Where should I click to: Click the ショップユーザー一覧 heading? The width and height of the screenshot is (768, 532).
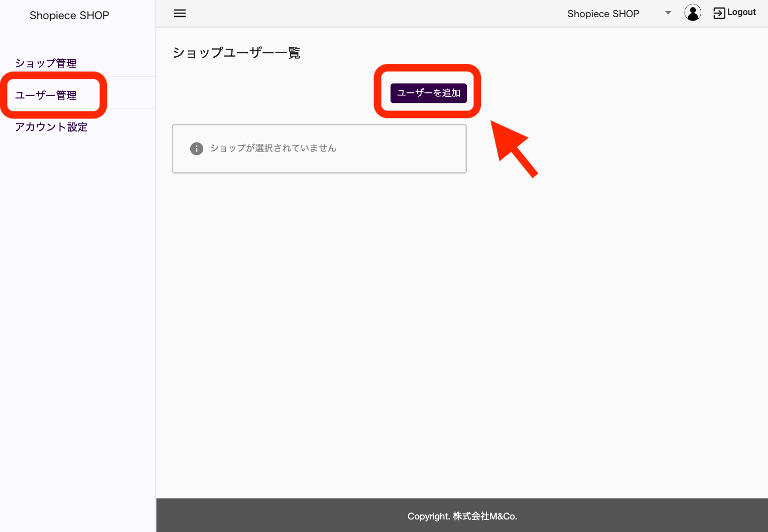click(x=236, y=53)
